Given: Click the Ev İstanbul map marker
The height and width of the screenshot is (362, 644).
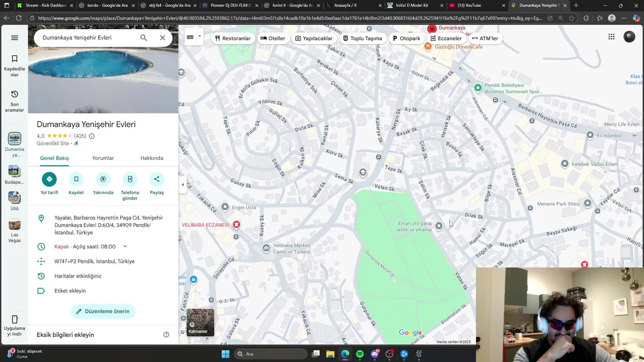Looking at the screenshot, I should 590,135.
